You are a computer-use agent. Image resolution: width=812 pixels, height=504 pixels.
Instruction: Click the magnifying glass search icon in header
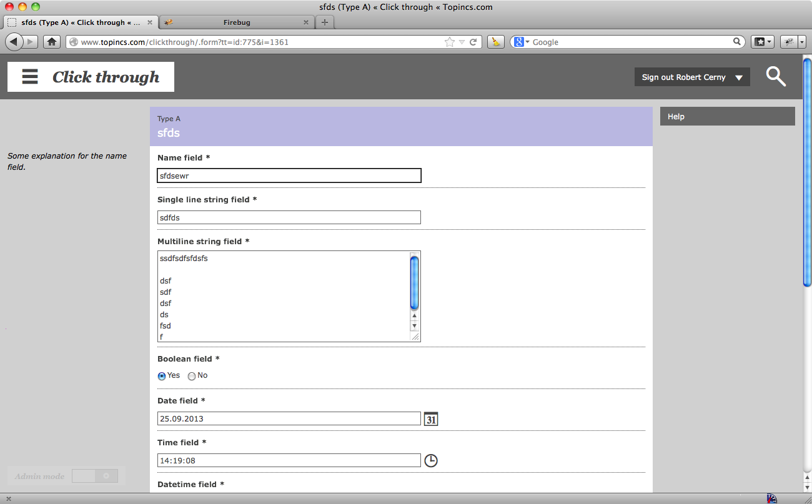[x=775, y=77]
